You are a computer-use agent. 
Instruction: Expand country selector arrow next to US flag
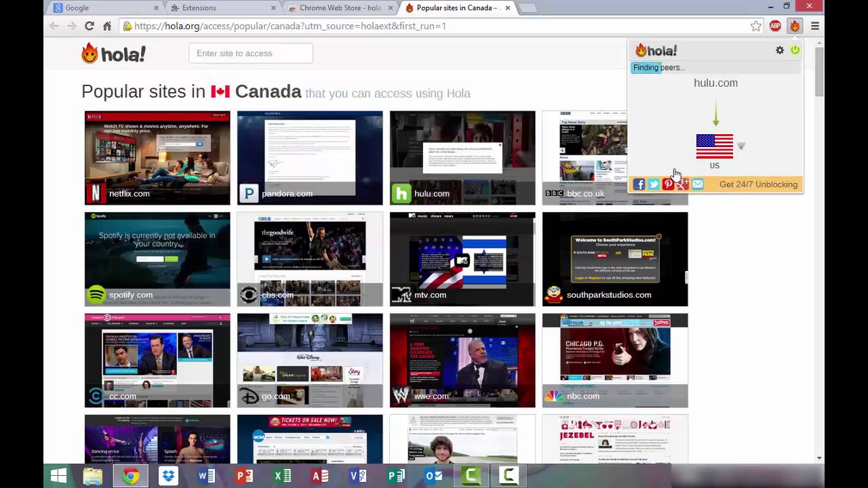pyautogui.click(x=741, y=146)
